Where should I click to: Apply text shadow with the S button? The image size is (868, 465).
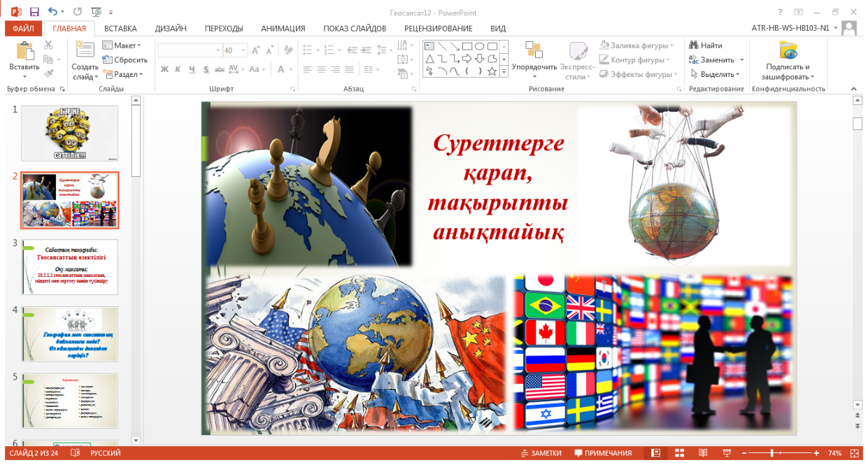206,69
